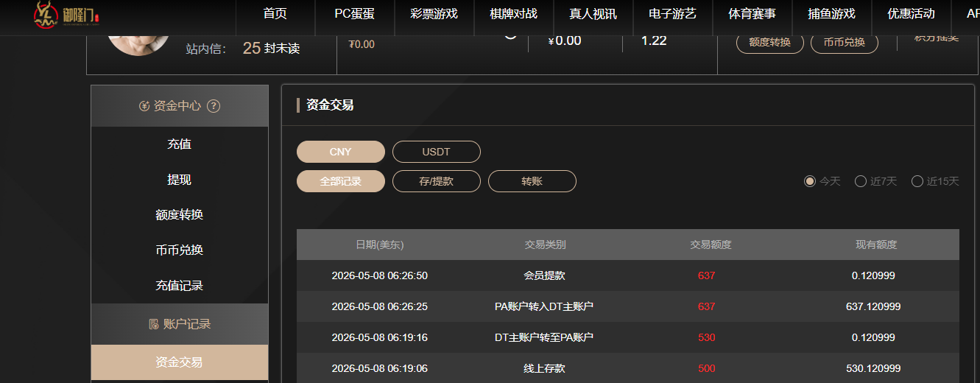Open the 真人视讯 menu
980x383 pixels.
pos(593,14)
